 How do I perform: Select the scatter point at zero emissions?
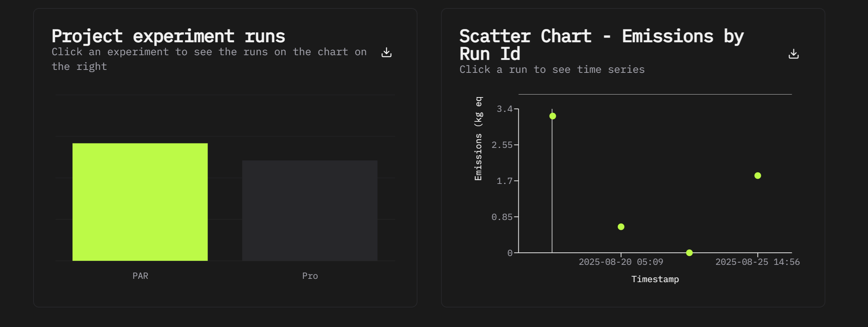[x=689, y=253]
